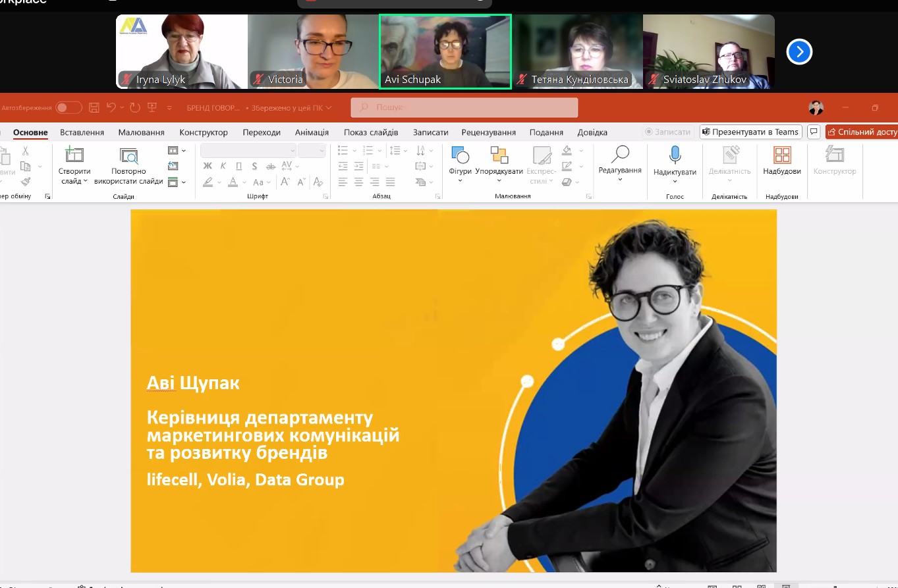Undo the last action
The width and height of the screenshot is (898, 588).
coord(111,107)
